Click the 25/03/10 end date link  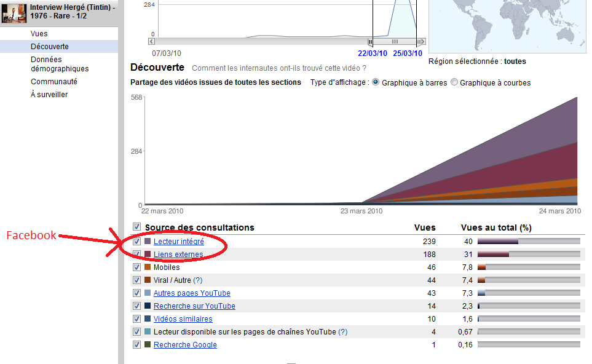[408, 53]
